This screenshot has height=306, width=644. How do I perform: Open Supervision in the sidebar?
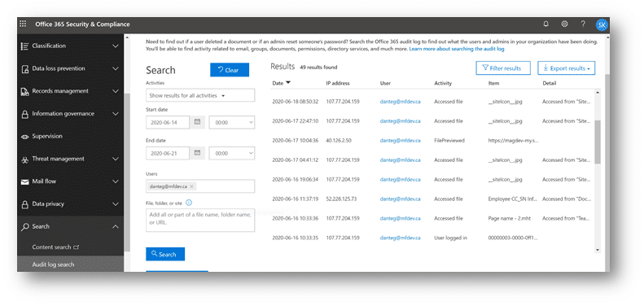47,137
